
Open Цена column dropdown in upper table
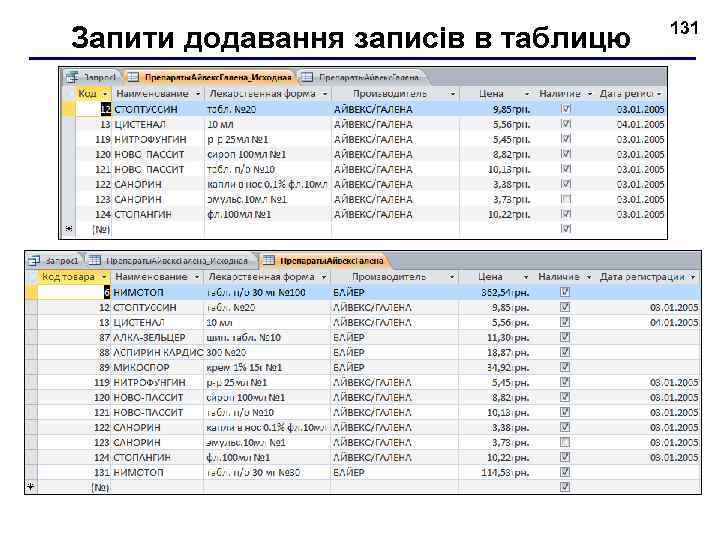[527, 94]
